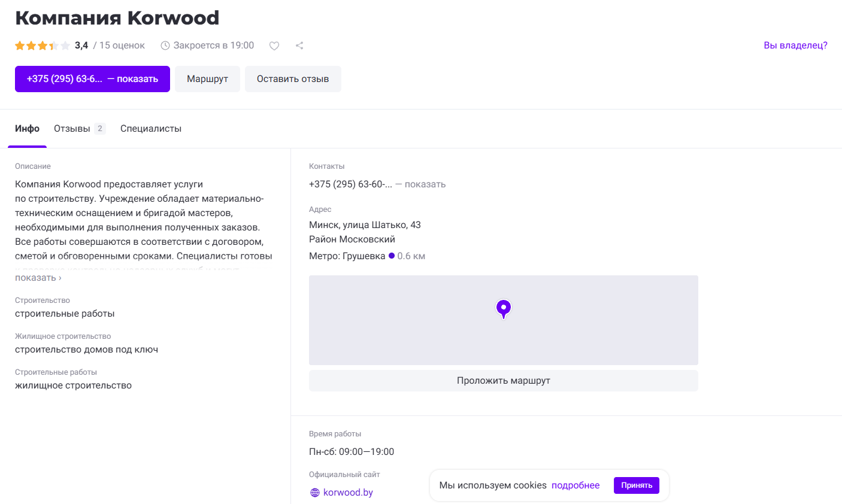Click the purple metro dot near Грушевка
Viewport: 842px width, 504px height.
(x=392, y=256)
